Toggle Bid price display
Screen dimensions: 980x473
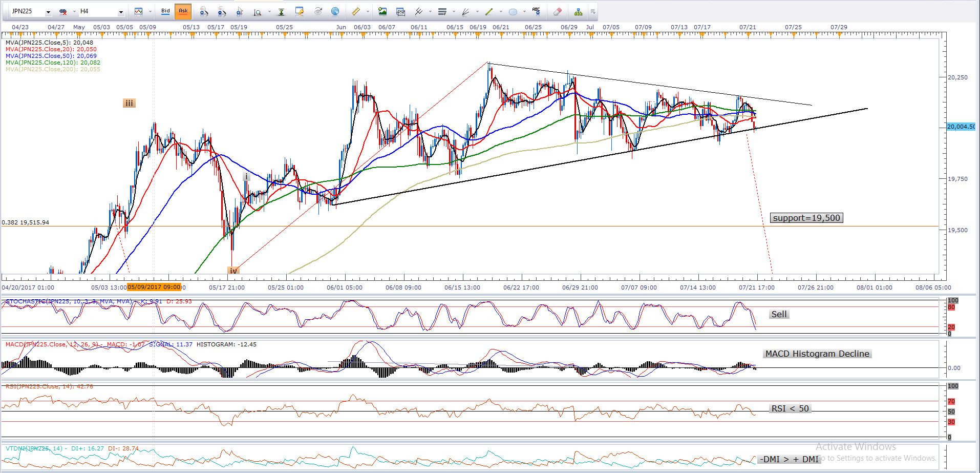pos(165,11)
